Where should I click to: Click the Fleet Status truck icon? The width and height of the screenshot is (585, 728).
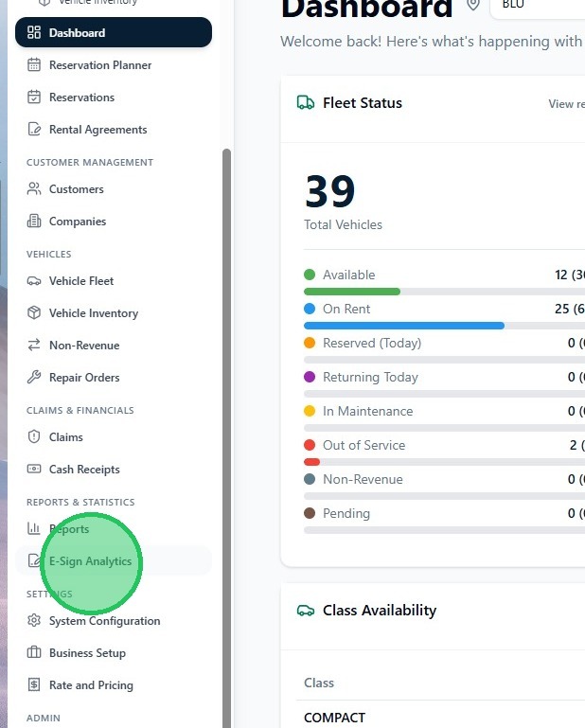coord(306,102)
